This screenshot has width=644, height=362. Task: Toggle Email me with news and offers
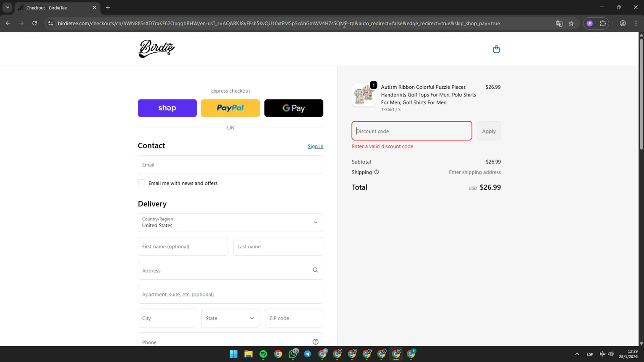point(141,183)
